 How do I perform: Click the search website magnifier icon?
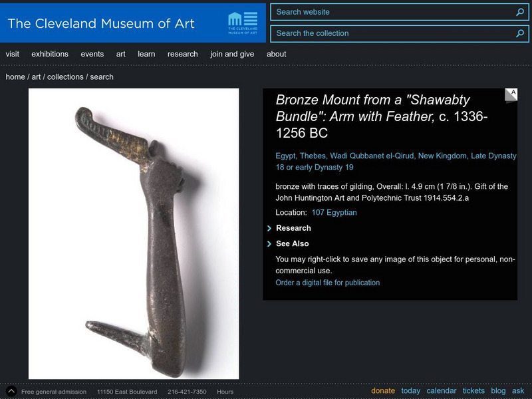pyautogui.click(x=520, y=12)
